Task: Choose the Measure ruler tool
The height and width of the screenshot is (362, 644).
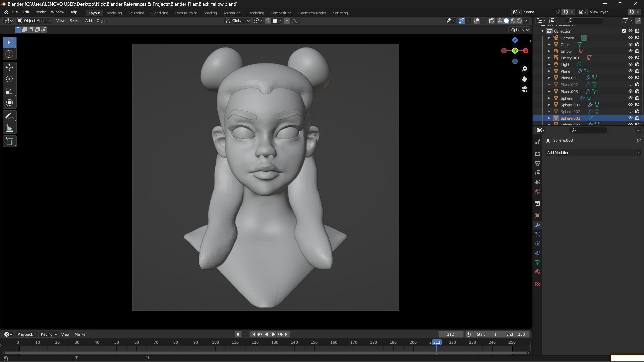Action: (x=9, y=128)
